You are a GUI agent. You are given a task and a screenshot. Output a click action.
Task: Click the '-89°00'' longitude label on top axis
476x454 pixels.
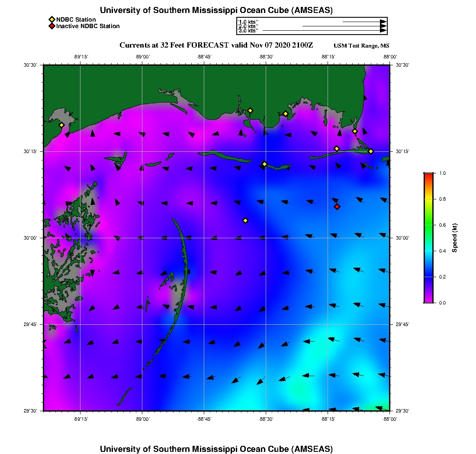pyautogui.click(x=142, y=57)
